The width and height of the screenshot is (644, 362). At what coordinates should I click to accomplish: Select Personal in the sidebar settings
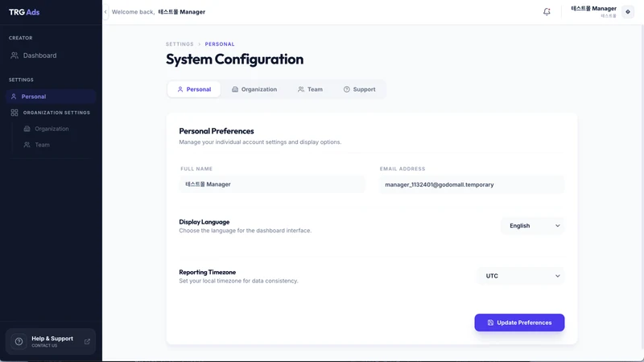[x=51, y=97]
